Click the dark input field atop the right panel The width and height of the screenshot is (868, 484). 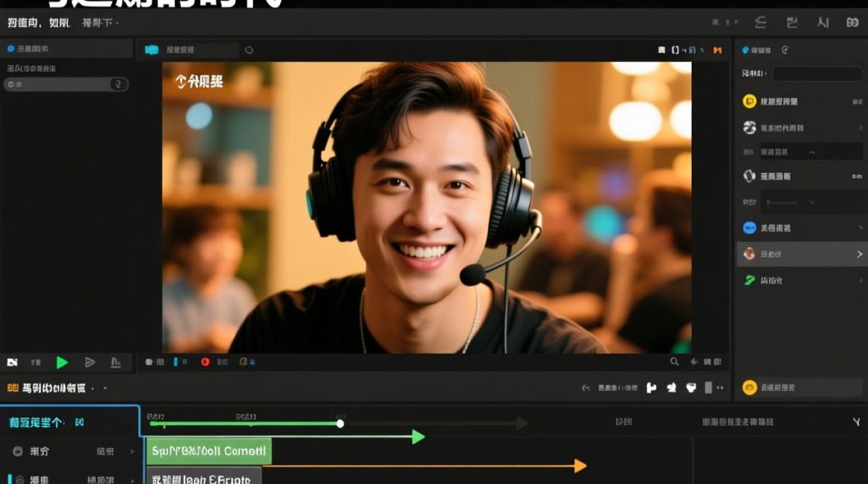pyautogui.click(x=817, y=74)
